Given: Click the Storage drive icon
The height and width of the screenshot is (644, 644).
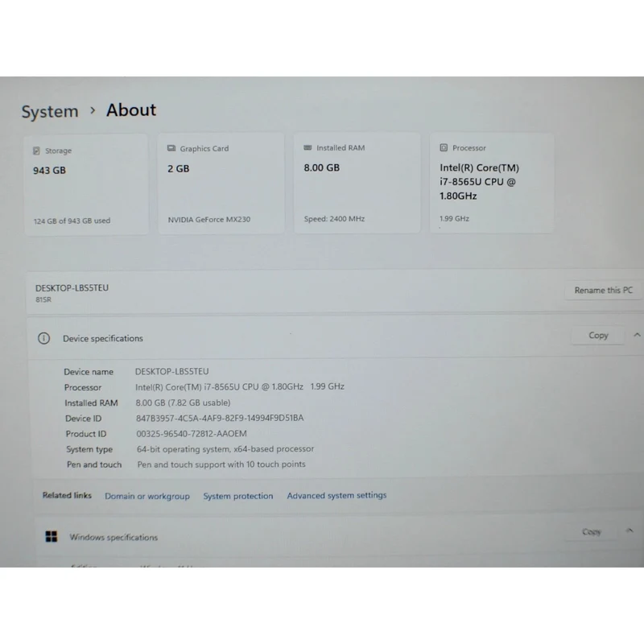Looking at the screenshot, I should point(36,151).
